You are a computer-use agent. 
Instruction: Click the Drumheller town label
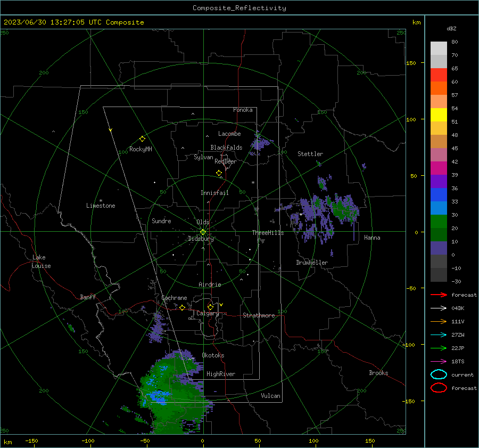(x=312, y=263)
